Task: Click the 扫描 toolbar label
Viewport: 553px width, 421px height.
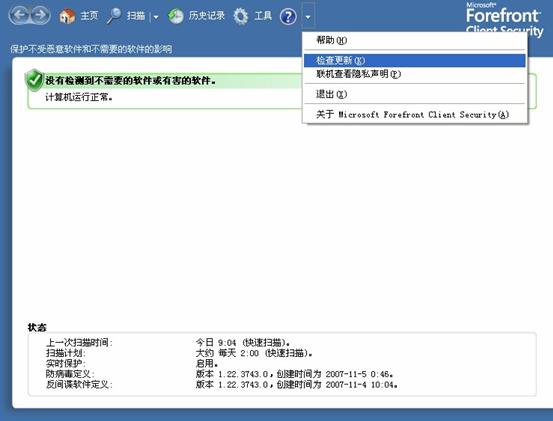Action: click(x=136, y=16)
